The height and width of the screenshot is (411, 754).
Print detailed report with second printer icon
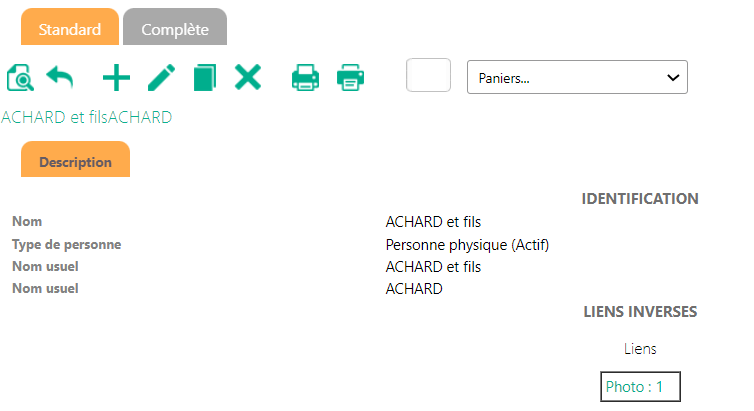point(351,77)
